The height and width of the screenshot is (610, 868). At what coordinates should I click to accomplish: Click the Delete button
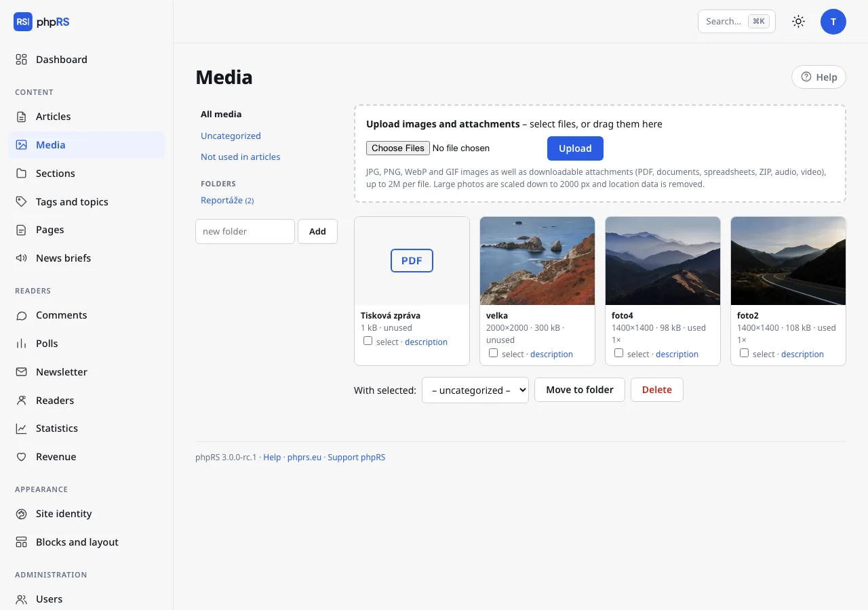pos(657,390)
